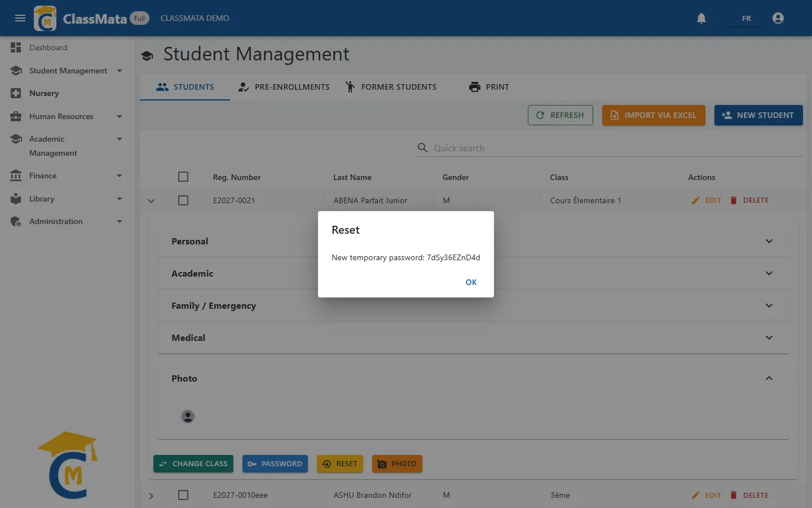
Task: Collapse the ABENA Parfait Junior row chevron
Action: [151, 201]
